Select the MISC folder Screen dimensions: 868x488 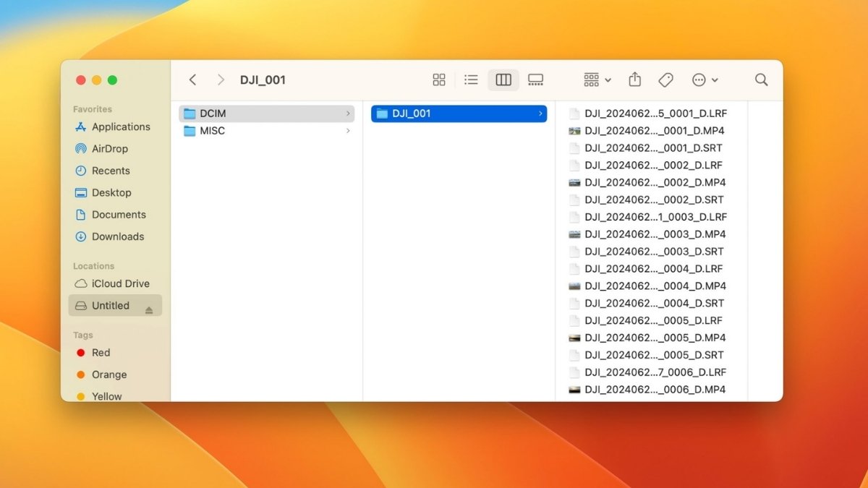coord(267,131)
